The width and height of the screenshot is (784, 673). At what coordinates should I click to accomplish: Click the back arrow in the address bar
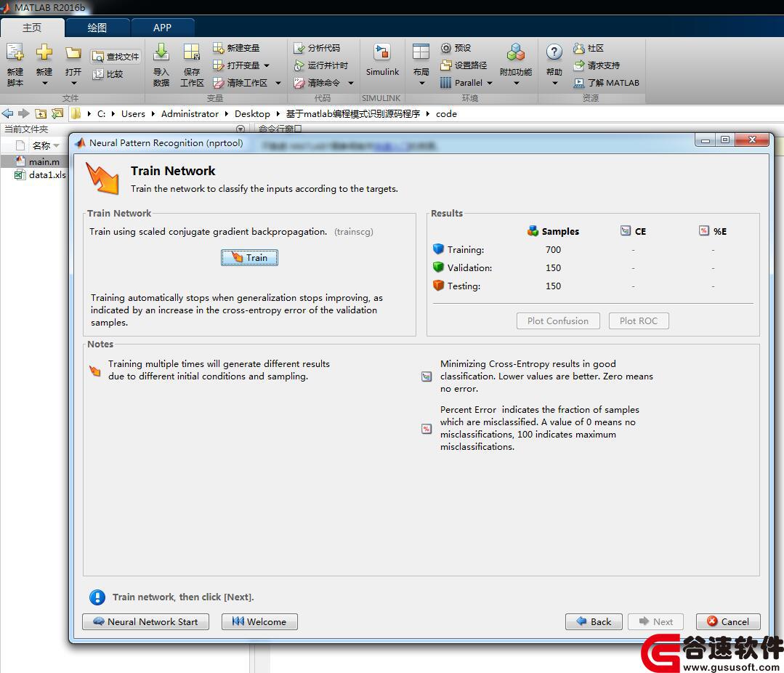tap(8, 114)
